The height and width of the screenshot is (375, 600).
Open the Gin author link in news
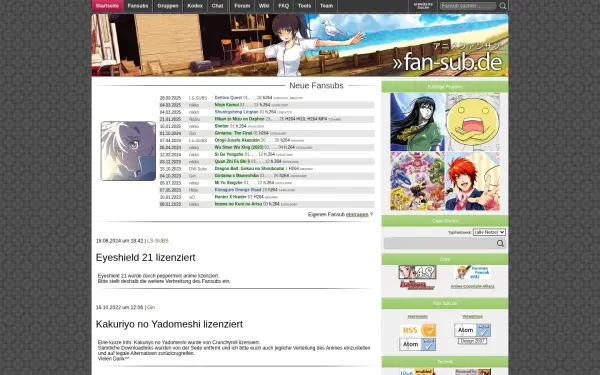pos(151,307)
